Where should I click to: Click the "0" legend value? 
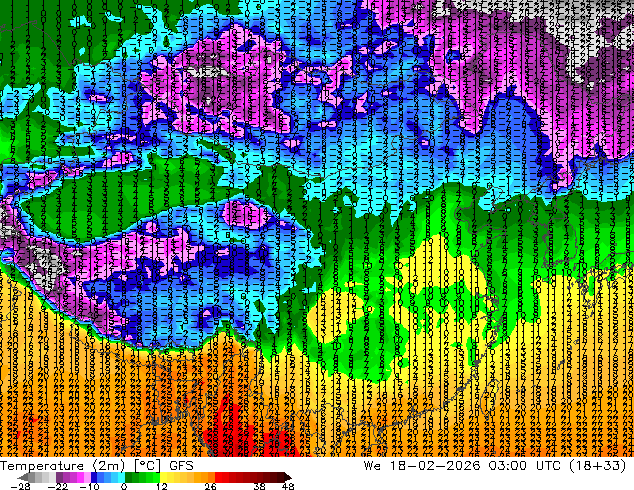coord(124,486)
